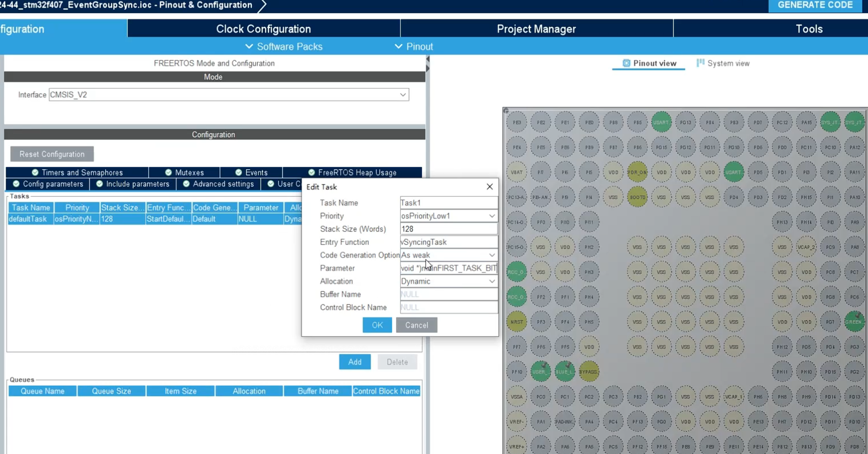Click the PG7 pin

pos(830,322)
